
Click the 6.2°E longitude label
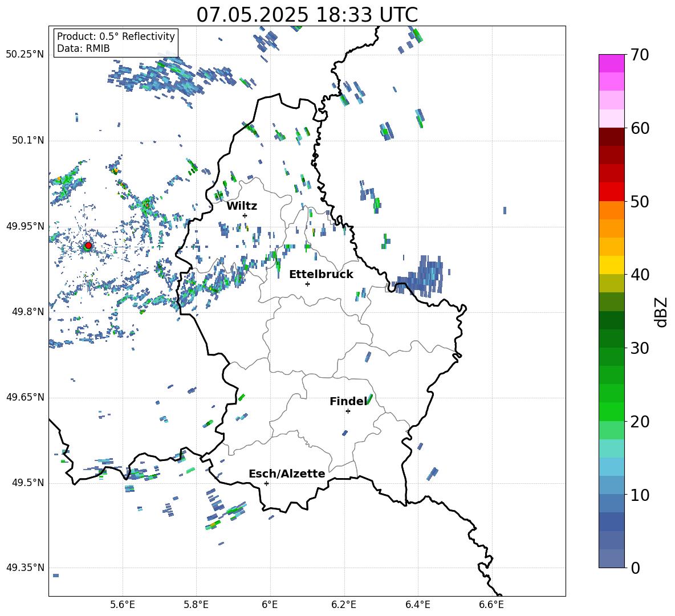[x=344, y=605]
